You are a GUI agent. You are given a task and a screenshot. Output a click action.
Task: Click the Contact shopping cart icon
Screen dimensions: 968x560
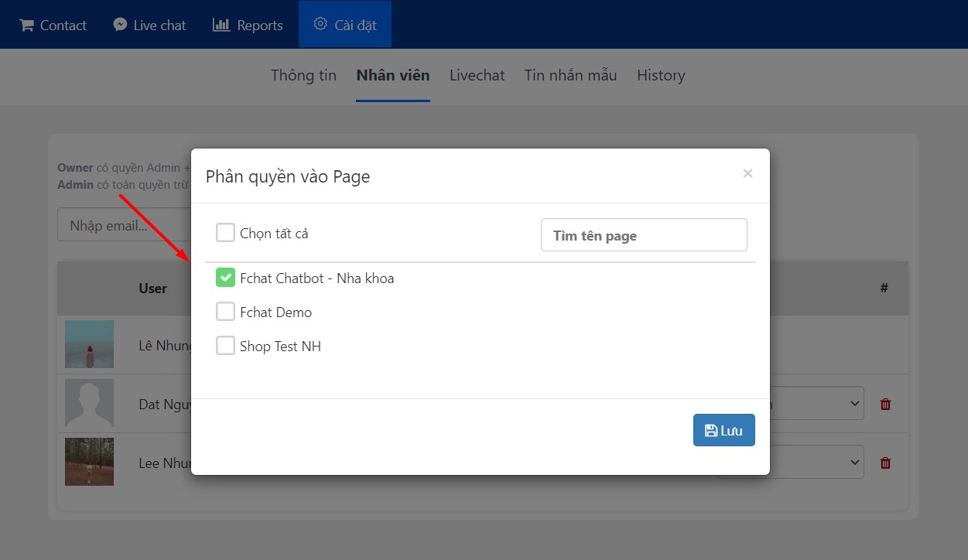(26, 25)
